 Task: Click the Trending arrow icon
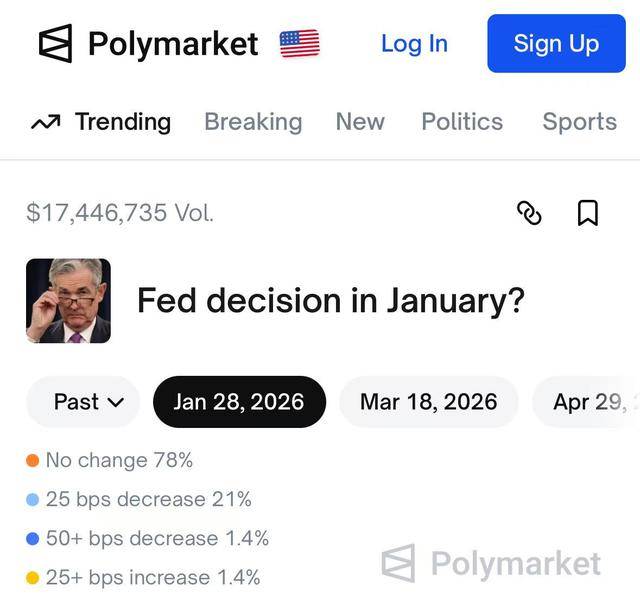click(x=45, y=122)
